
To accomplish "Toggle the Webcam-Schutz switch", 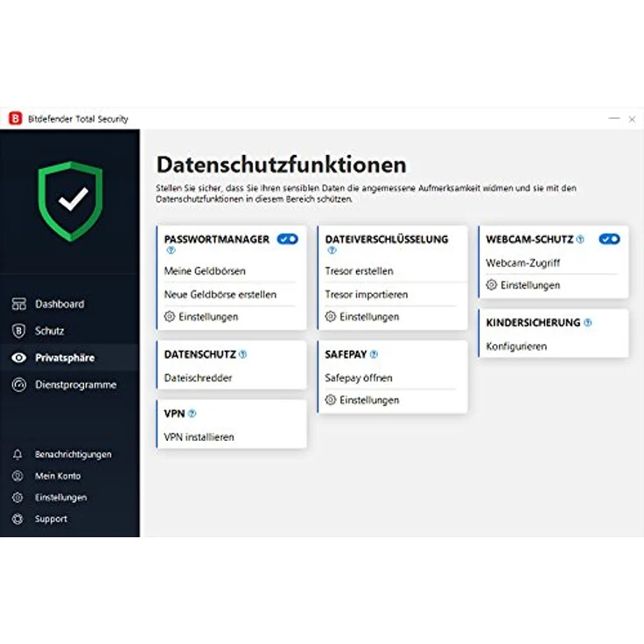I will coord(610,239).
